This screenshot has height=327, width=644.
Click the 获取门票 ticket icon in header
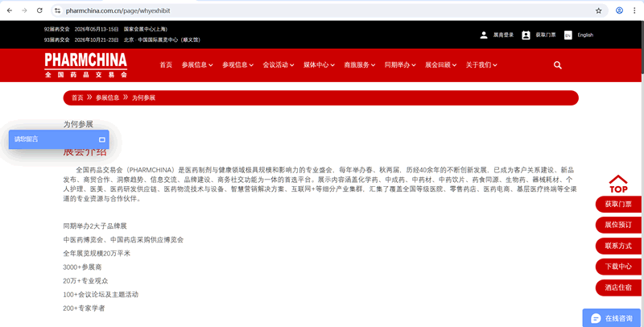pyautogui.click(x=526, y=35)
